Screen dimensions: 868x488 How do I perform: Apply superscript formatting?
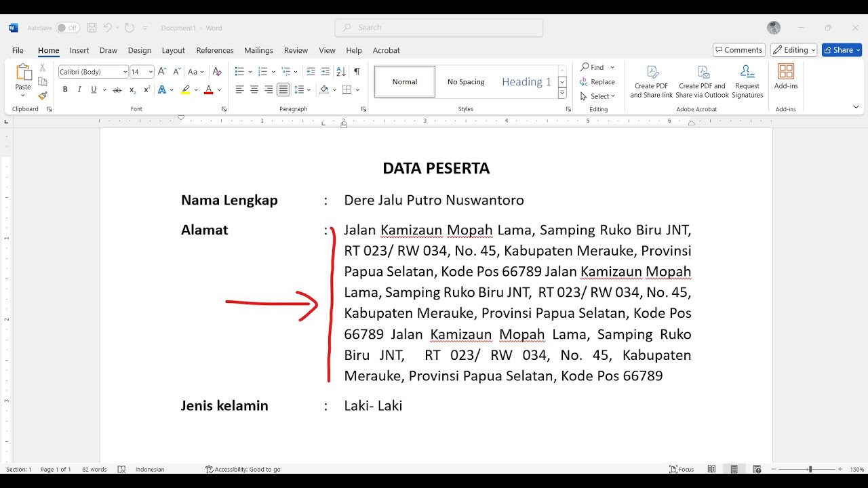(x=146, y=89)
